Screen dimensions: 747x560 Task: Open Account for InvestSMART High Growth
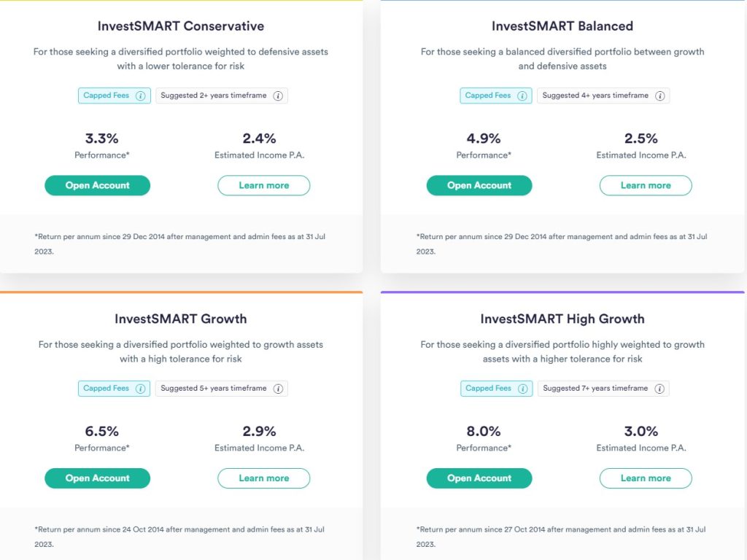click(x=479, y=478)
